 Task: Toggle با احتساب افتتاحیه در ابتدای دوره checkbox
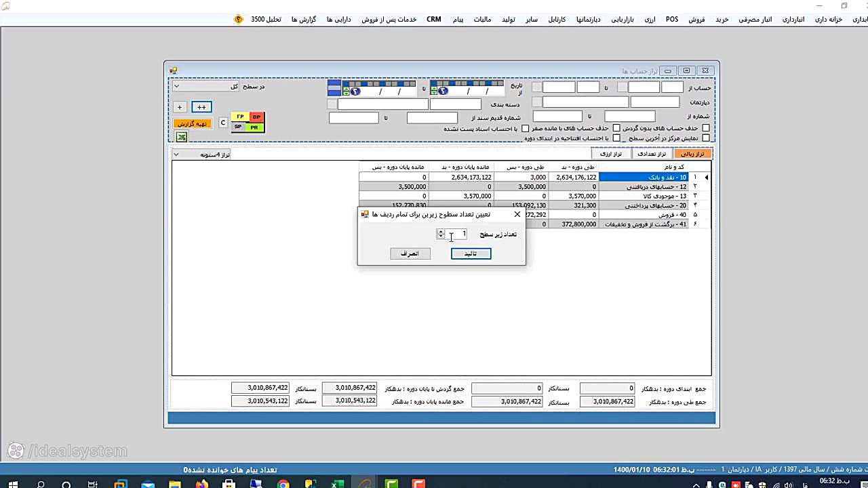pos(616,138)
